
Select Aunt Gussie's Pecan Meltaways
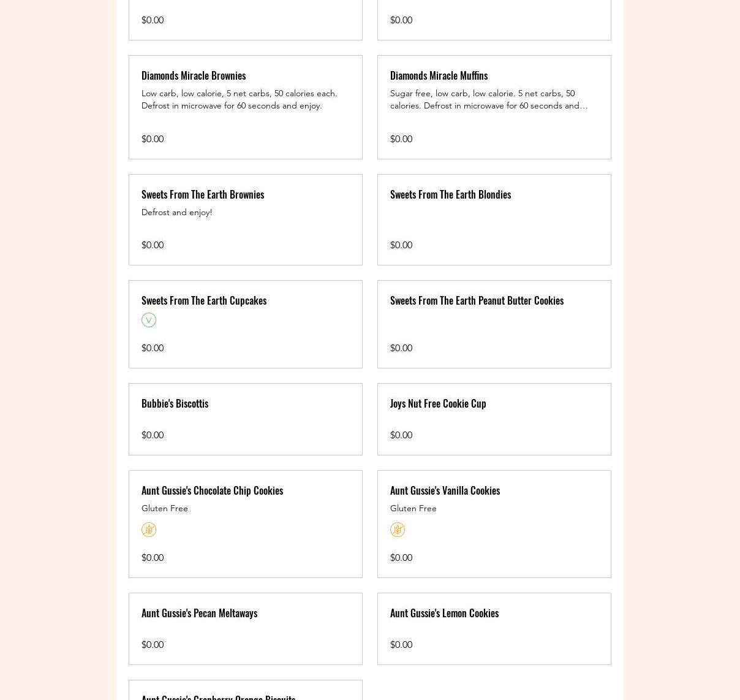click(199, 613)
